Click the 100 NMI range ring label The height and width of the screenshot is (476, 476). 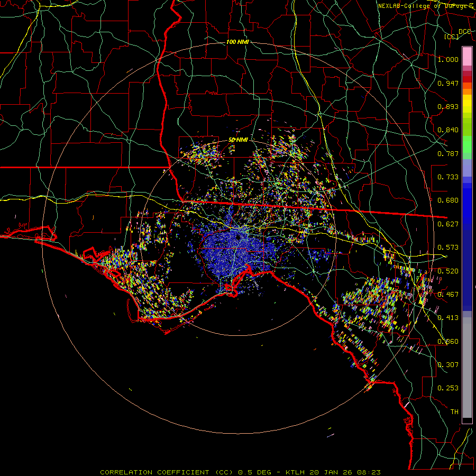coord(237,42)
